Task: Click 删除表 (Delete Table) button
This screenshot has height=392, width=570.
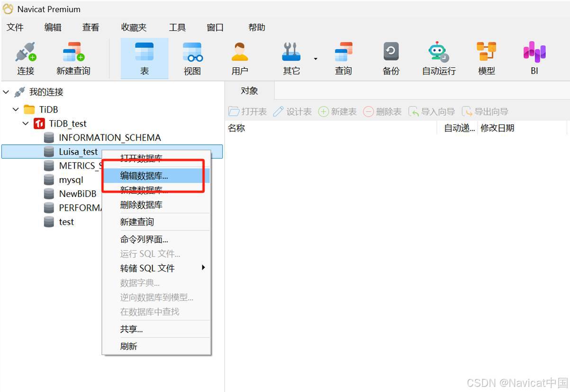Action: [x=382, y=112]
